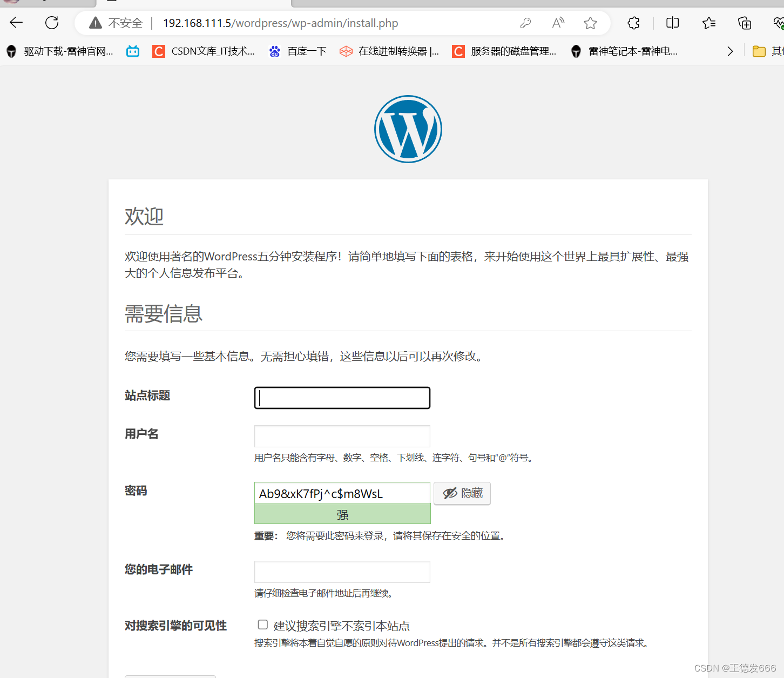Reload the page with refresh icon
This screenshot has width=784, height=678.
pyautogui.click(x=52, y=23)
